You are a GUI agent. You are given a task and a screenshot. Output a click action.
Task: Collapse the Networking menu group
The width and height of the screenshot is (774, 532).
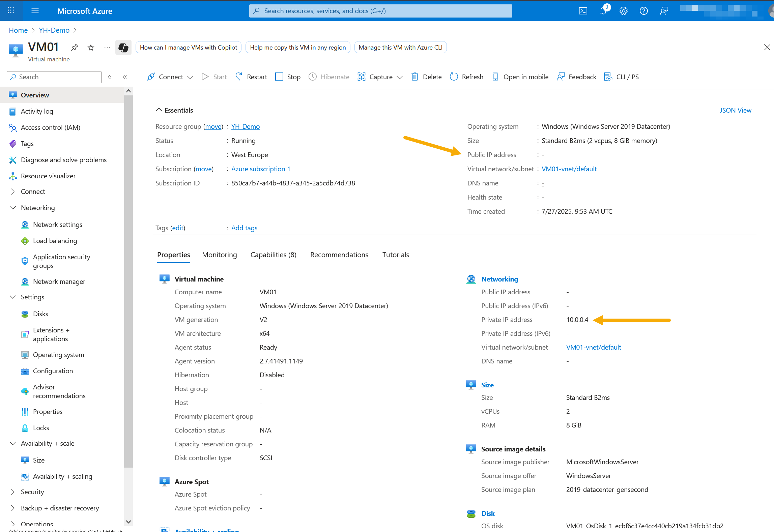(x=13, y=208)
